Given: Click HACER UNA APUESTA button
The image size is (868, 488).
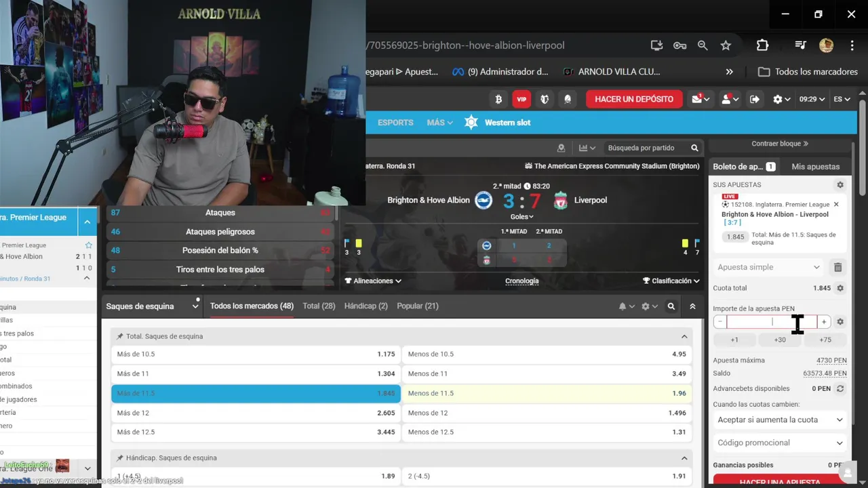Looking at the screenshot, I should coord(780,481).
